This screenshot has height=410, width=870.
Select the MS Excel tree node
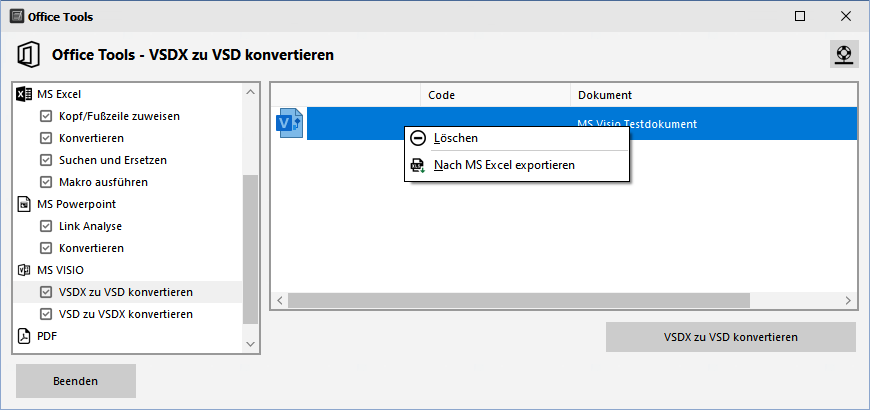[x=59, y=94]
